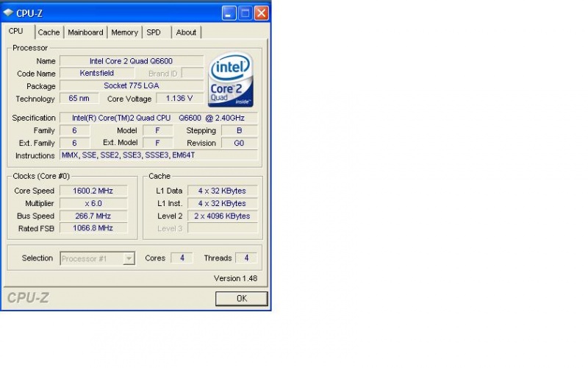
Task: Expand the Processor #1 selection dropdown
Action: 129,258
